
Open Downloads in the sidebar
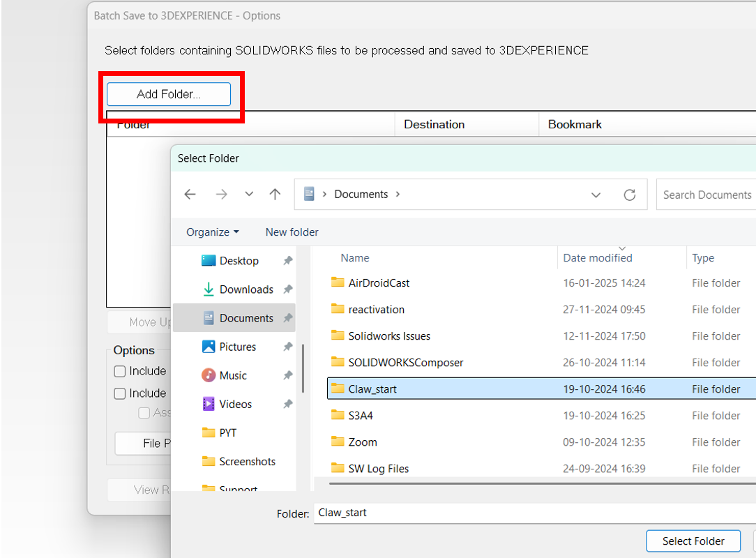pos(245,289)
